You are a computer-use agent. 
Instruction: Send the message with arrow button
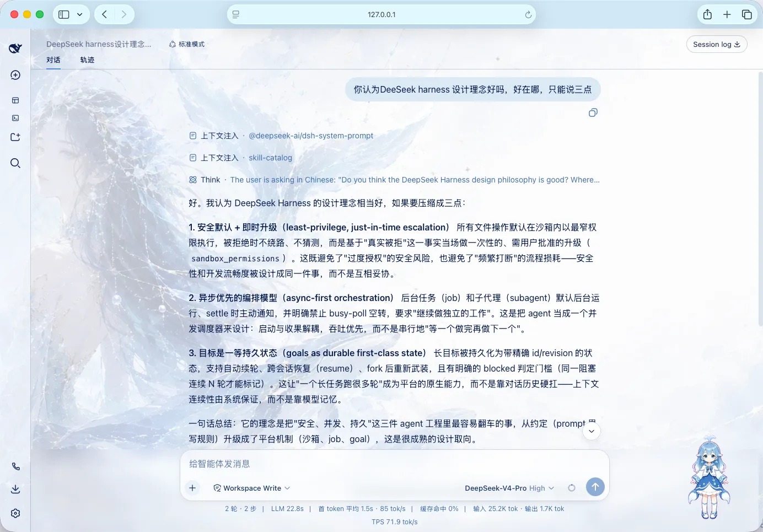click(x=595, y=487)
